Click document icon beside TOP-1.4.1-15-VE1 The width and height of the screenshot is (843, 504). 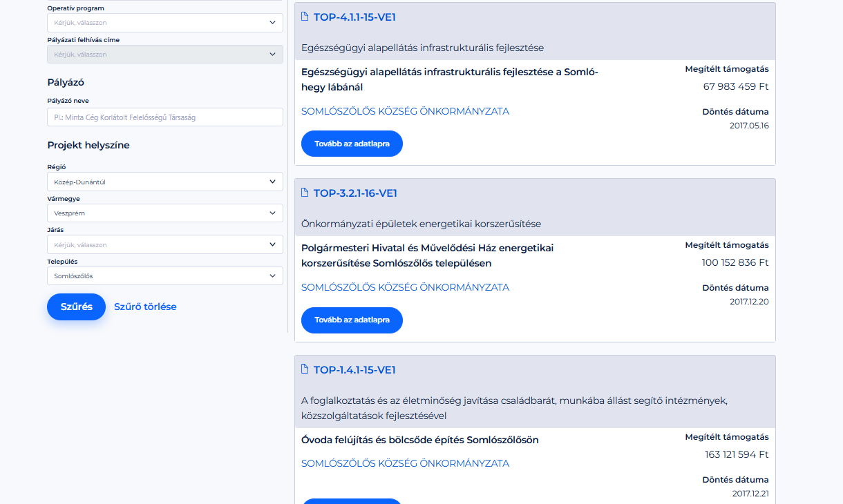coord(305,369)
